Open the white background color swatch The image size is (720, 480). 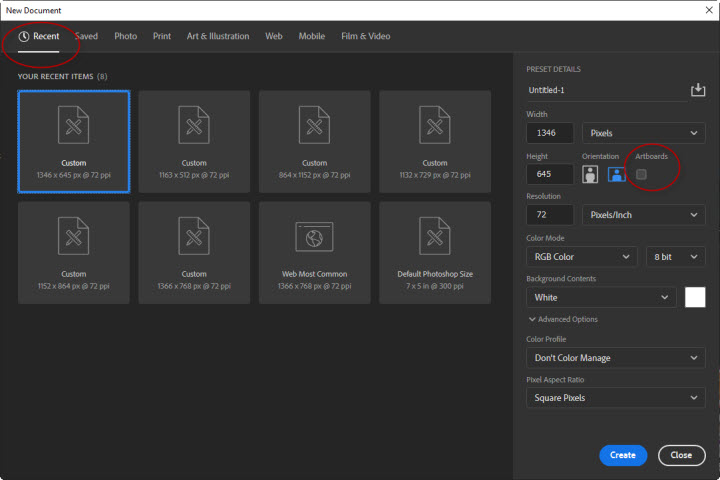click(695, 297)
